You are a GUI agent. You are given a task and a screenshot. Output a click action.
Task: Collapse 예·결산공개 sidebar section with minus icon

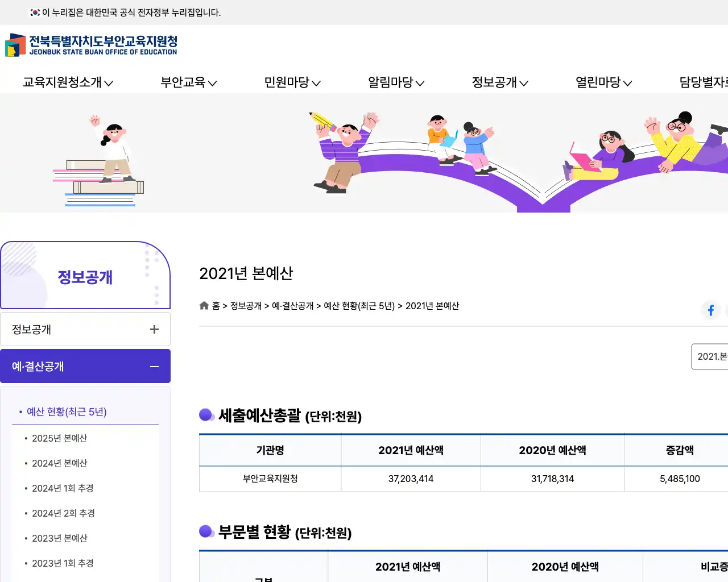pyautogui.click(x=154, y=367)
